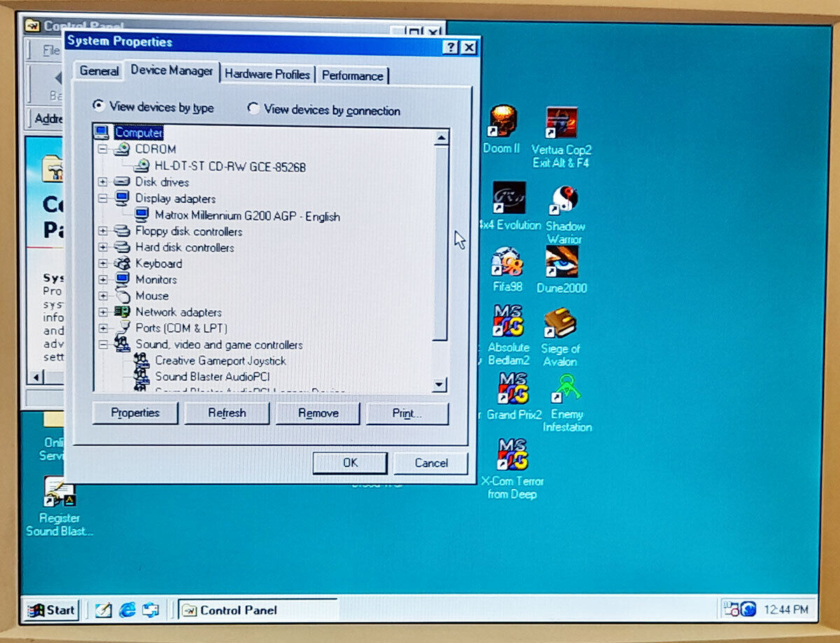The image size is (840, 643).
Task: Select the View devices by type radio button
Action: 99,106
